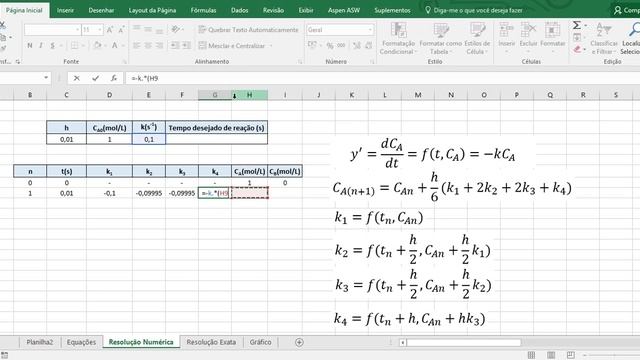
Task: Open the Geral number format dropdown
Action: [x=370, y=30]
